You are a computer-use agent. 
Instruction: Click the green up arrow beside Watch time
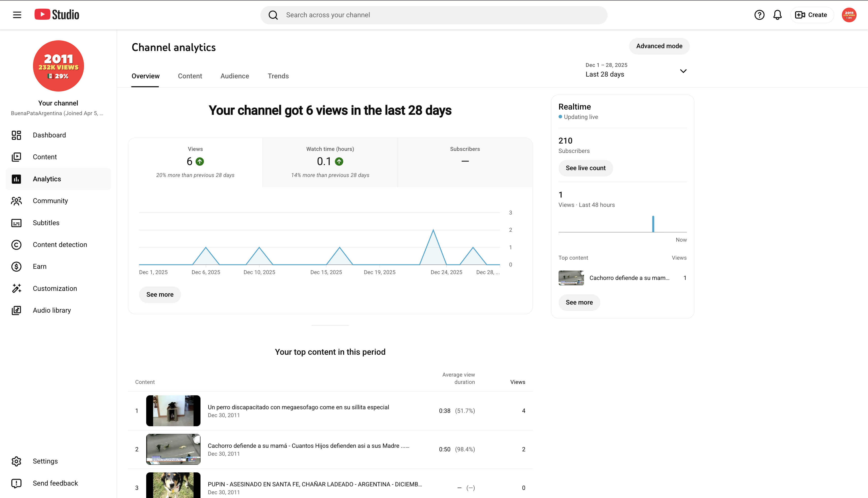tap(339, 162)
